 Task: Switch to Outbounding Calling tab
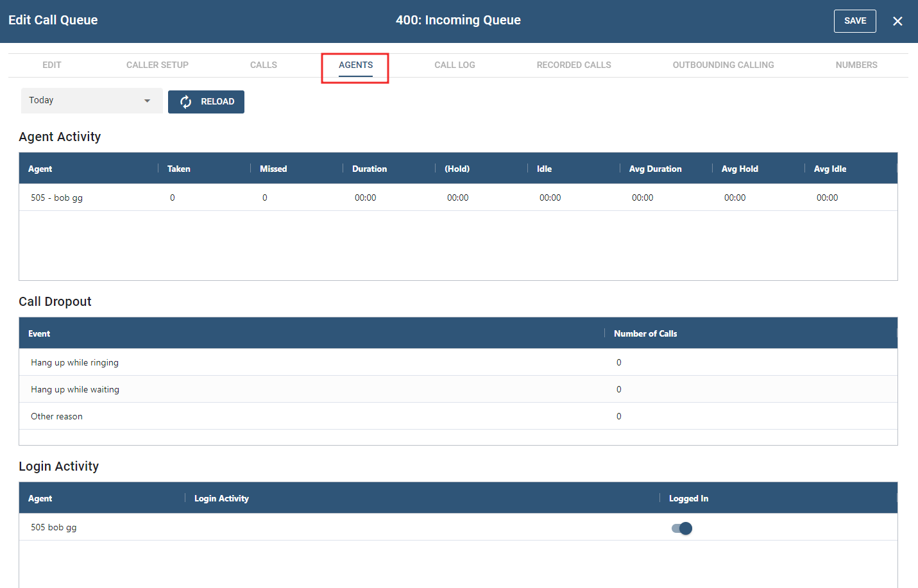tap(723, 65)
